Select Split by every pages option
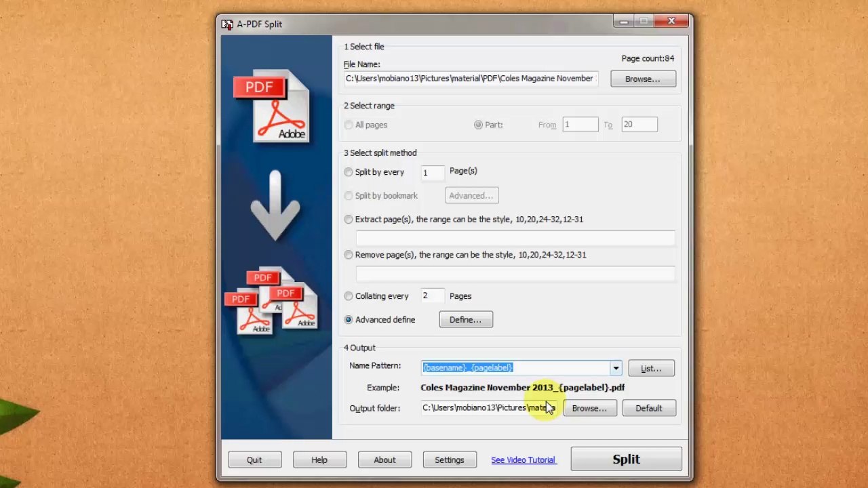 point(349,172)
